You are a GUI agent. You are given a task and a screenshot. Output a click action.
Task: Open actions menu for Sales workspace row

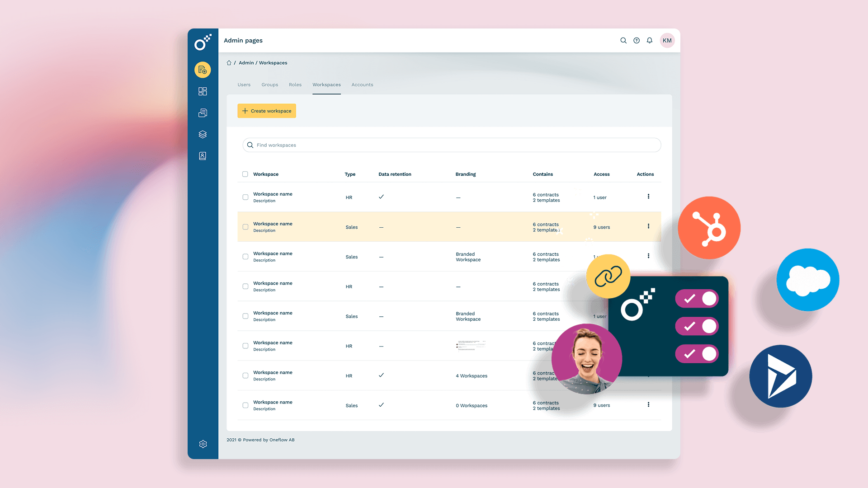(649, 226)
